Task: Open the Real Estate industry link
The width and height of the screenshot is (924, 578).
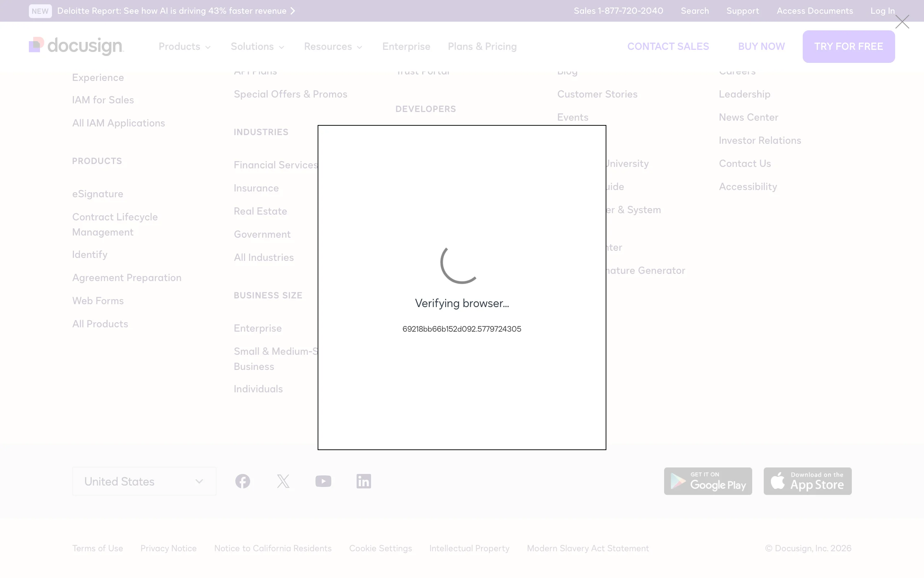Action: [260, 211]
